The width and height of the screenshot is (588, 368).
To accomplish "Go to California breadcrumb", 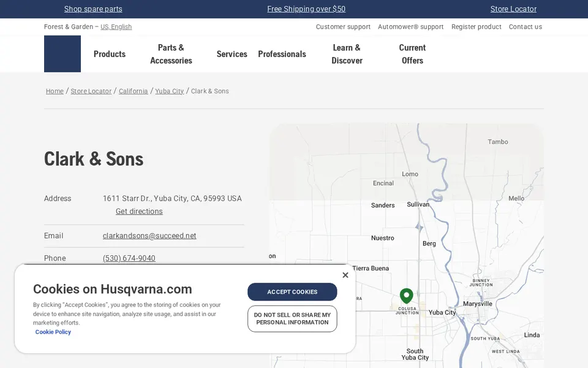I will point(133,91).
